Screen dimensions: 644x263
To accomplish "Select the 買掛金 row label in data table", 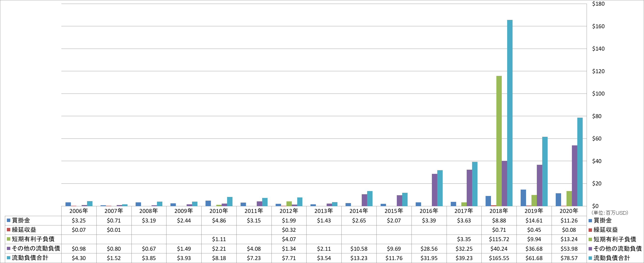I will [21, 221].
